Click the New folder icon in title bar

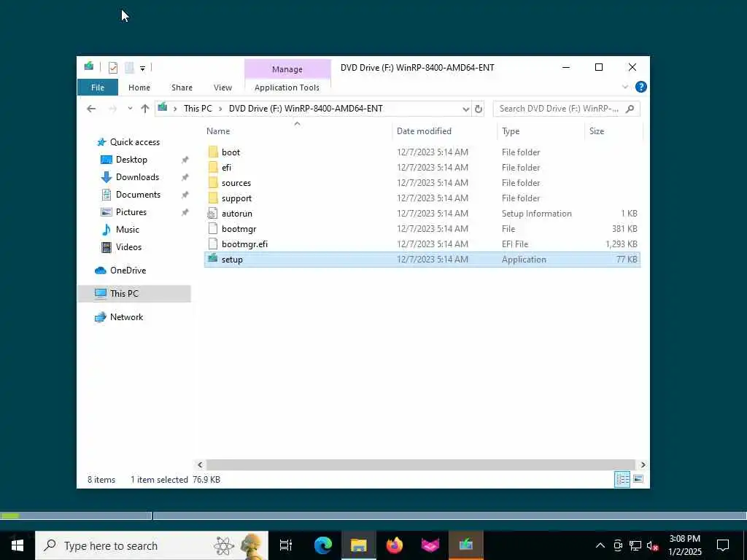coord(129,68)
